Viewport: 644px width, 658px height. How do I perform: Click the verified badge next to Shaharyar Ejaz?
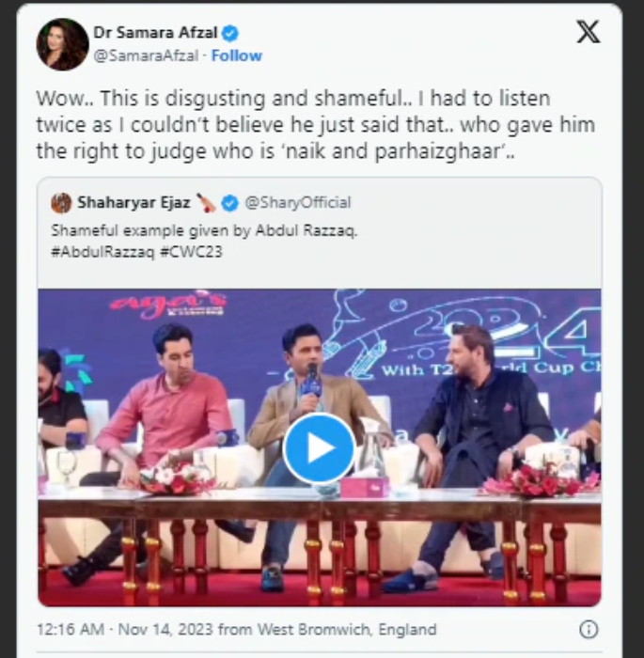[x=231, y=202]
